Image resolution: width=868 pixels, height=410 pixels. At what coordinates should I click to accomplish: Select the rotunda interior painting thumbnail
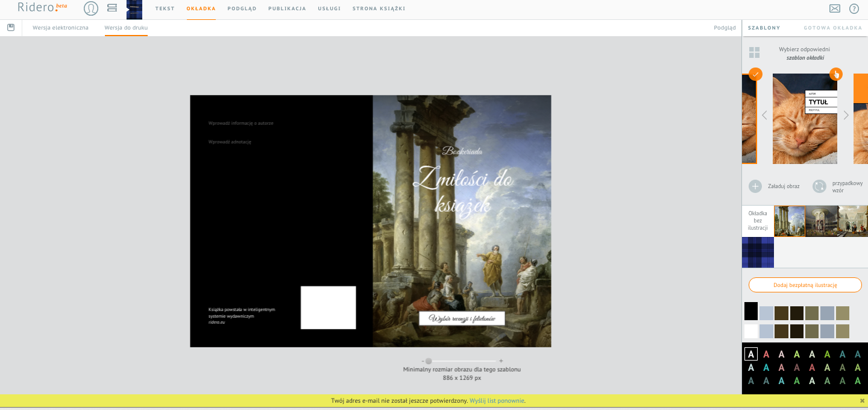click(821, 221)
